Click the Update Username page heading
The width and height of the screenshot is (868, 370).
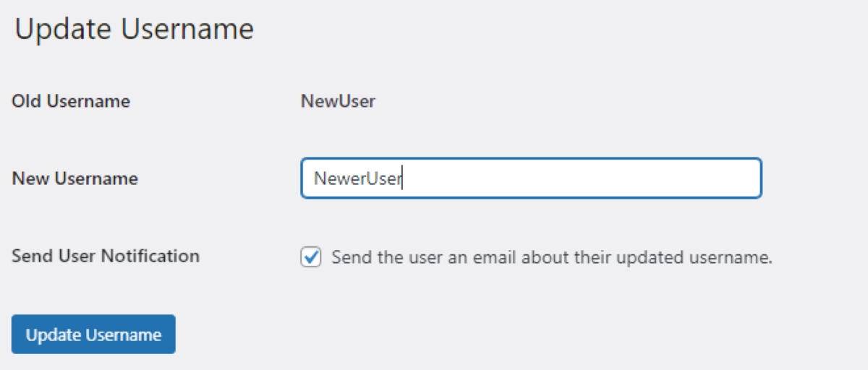click(x=134, y=30)
